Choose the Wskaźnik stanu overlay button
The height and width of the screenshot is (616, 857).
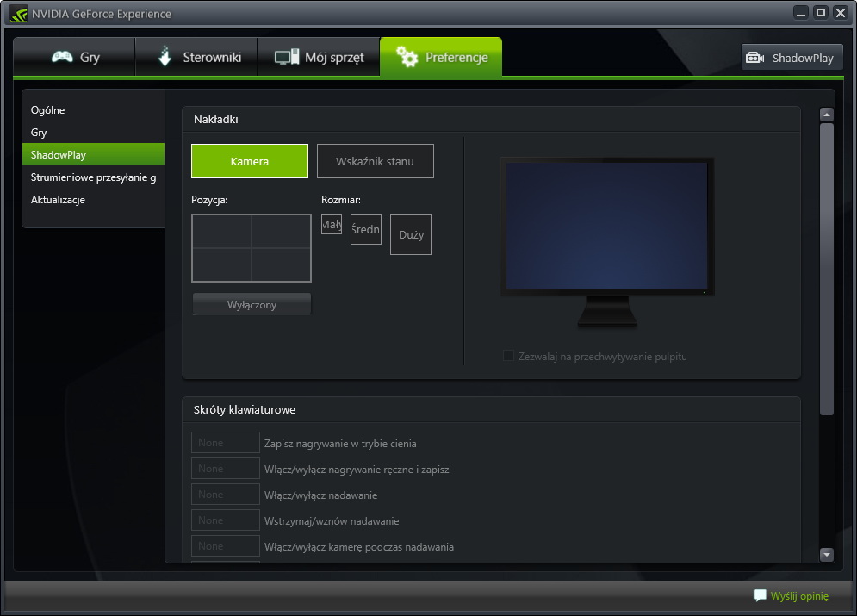point(376,161)
